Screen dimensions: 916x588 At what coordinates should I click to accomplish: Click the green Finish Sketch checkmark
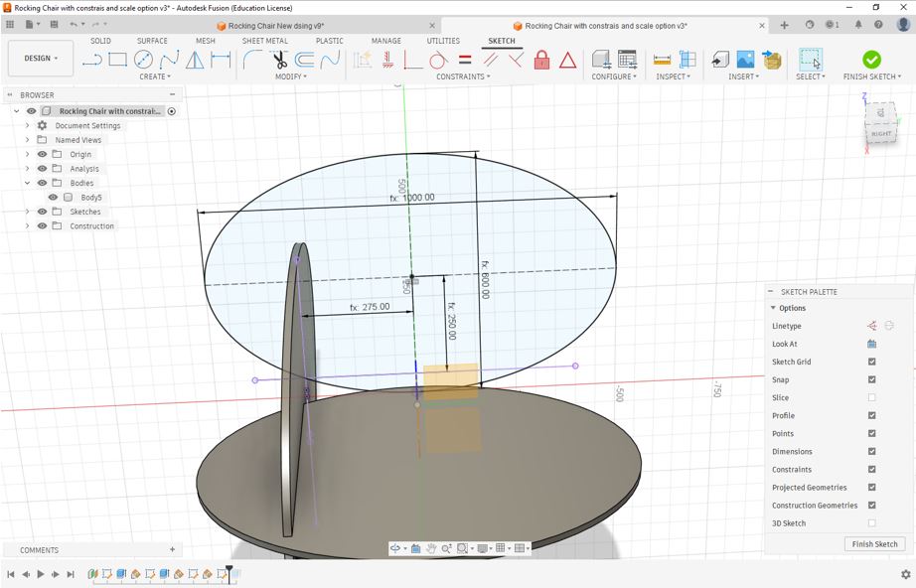tap(871, 60)
